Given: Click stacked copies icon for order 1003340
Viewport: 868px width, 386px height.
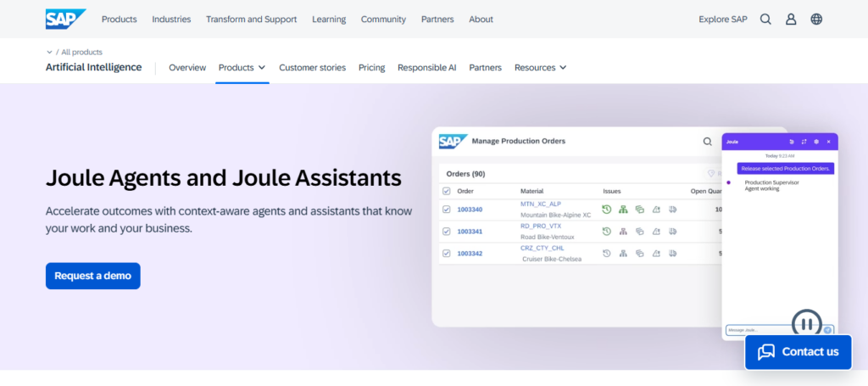Looking at the screenshot, I should [x=640, y=210].
